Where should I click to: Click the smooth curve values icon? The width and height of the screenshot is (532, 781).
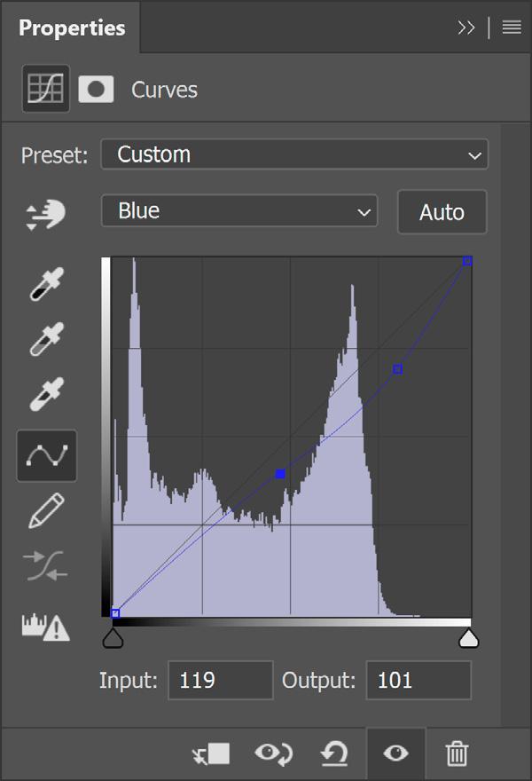point(46,566)
